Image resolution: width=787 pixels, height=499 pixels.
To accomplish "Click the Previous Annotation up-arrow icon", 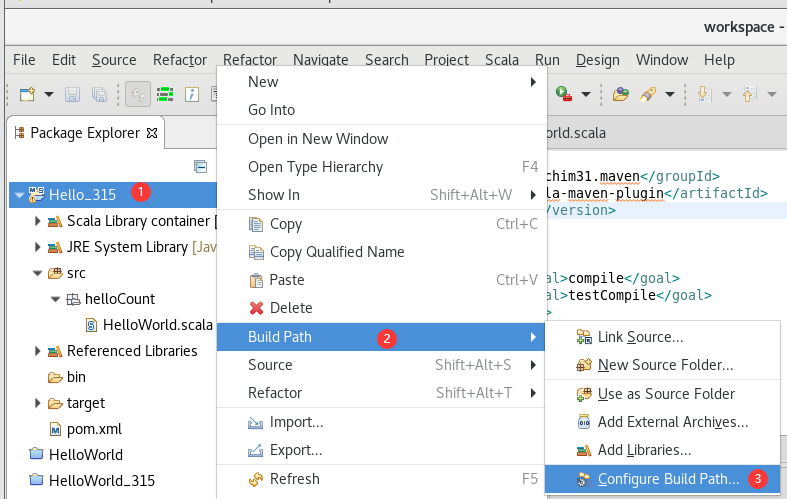I will (749, 94).
